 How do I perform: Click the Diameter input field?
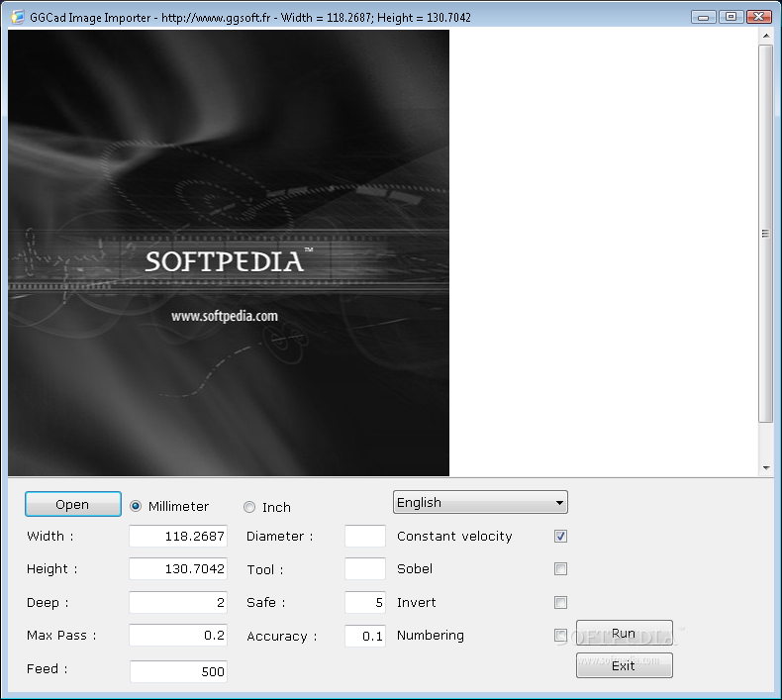click(x=365, y=536)
